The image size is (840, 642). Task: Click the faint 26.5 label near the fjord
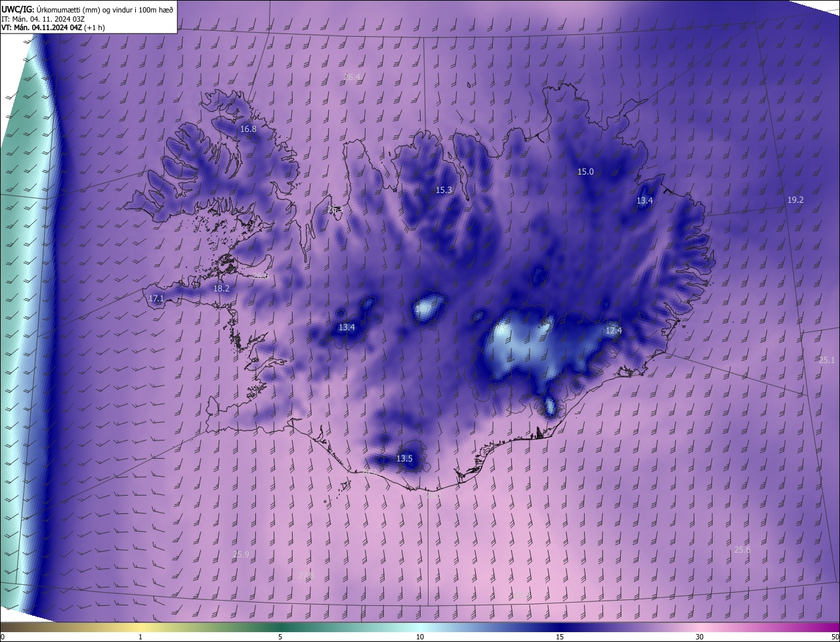335,210
